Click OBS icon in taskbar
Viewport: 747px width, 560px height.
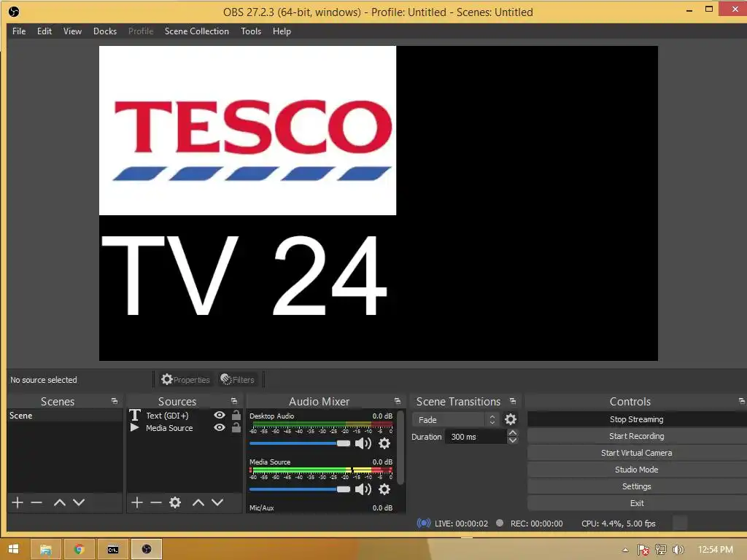(147, 549)
